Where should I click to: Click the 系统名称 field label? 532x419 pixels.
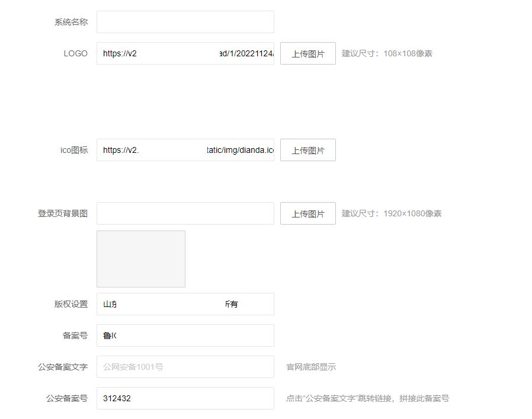click(71, 22)
